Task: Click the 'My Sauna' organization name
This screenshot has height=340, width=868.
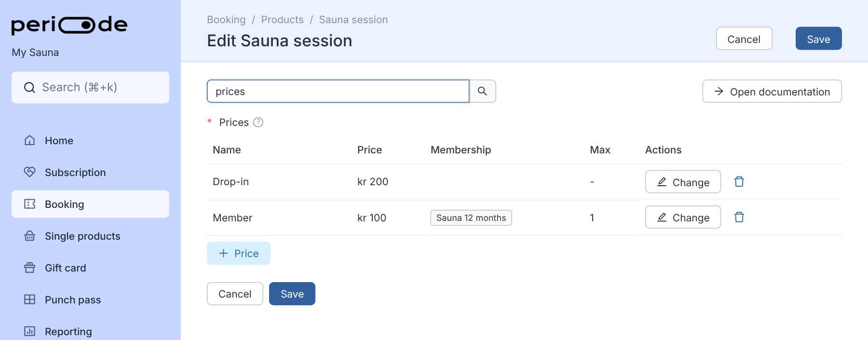Action: coord(35,53)
